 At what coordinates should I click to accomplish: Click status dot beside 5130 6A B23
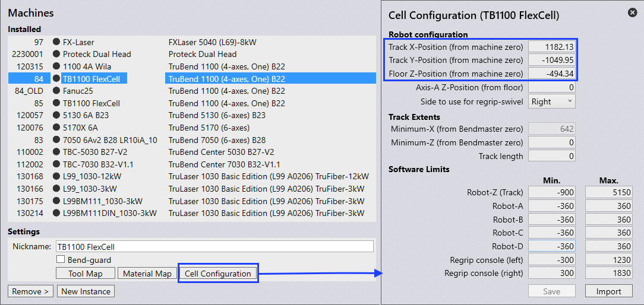(x=56, y=115)
